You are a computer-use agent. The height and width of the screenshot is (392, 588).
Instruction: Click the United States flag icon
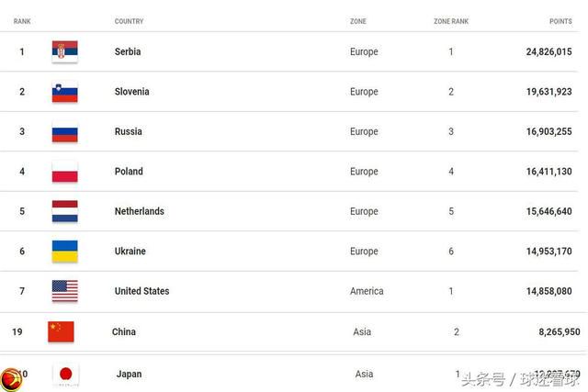(65, 291)
